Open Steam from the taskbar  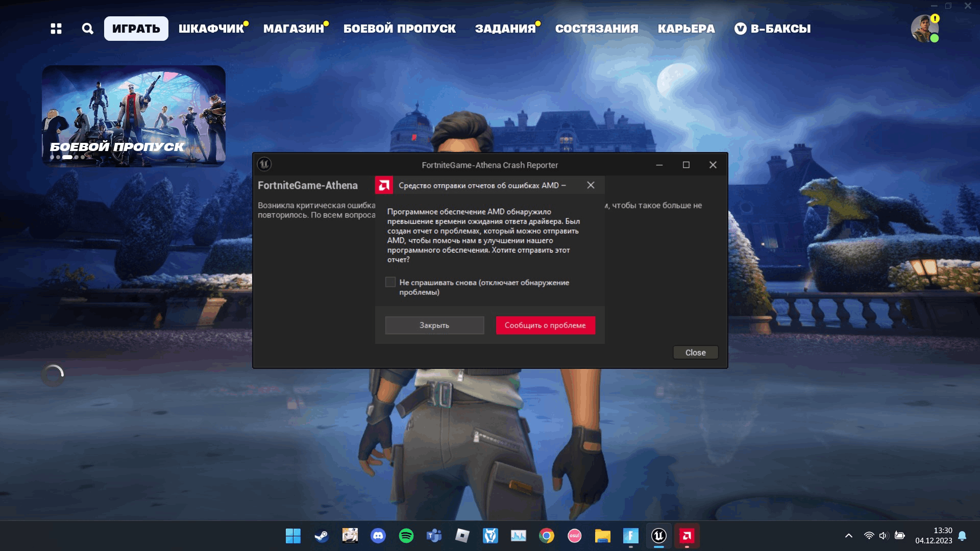pyautogui.click(x=322, y=536)
